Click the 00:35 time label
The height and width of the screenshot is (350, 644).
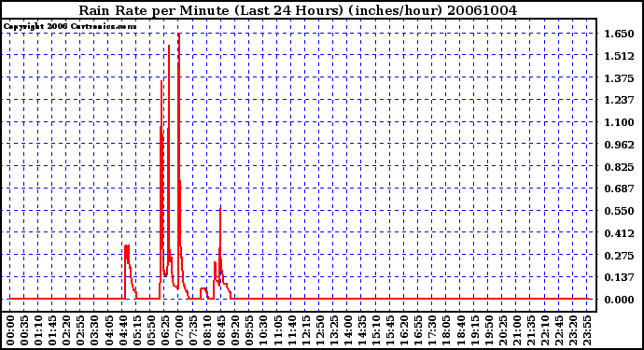[24, 330]
